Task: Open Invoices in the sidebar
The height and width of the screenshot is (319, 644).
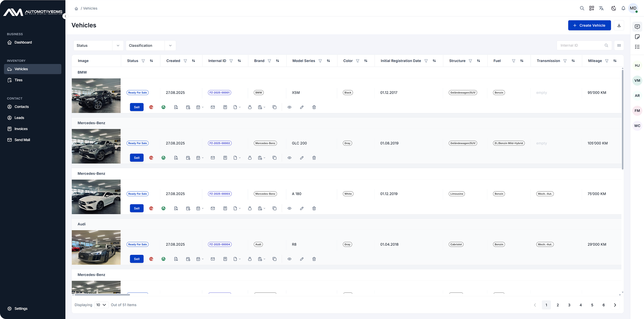Action: pos(33,129)
